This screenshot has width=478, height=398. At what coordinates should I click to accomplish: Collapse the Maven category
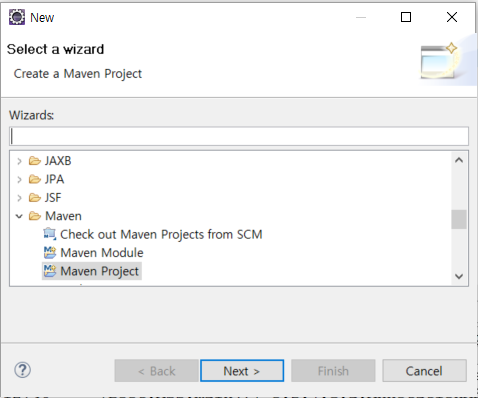tap(19, 216)
